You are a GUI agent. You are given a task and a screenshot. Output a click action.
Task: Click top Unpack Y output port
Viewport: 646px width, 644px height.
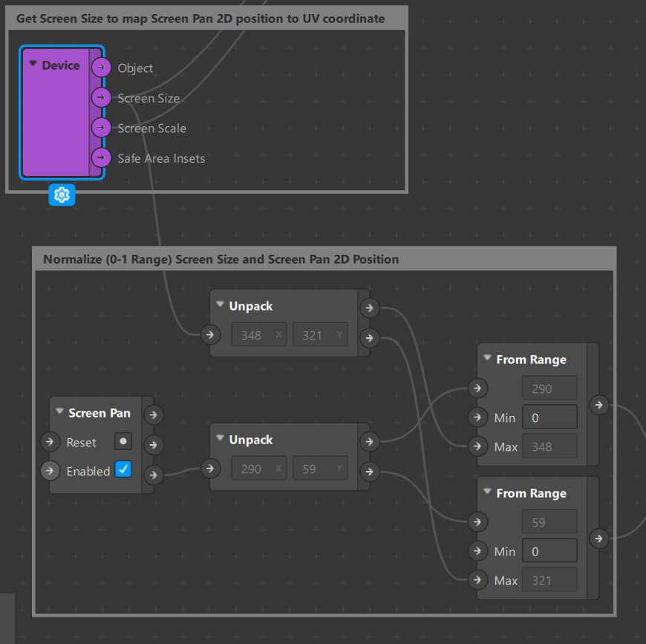tap(370, 338)
